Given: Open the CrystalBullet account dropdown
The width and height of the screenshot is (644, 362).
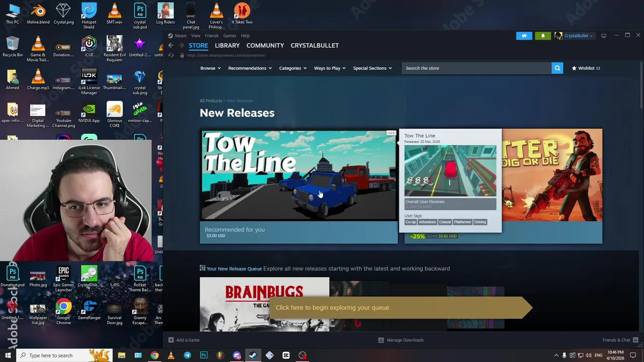Looking at the screenshot, I should [579, 36].
